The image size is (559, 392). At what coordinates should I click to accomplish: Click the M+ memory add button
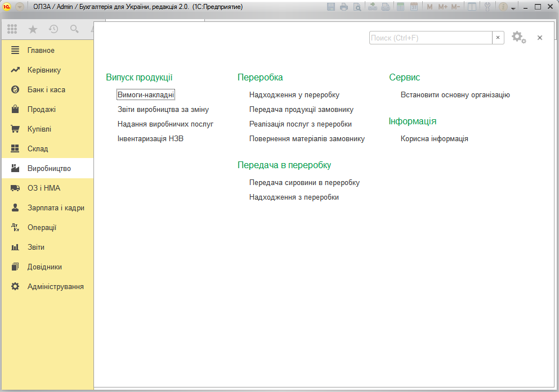click(x=443, y=7)
